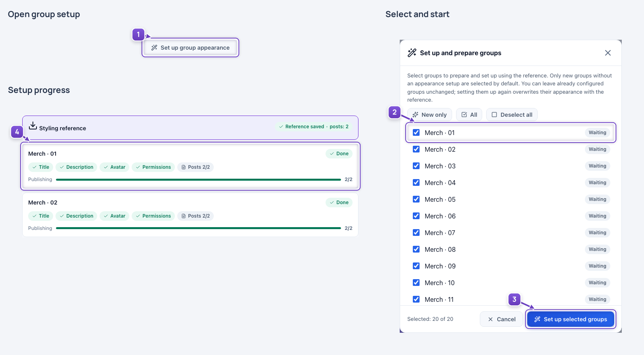
Task: Open the Merch · 02 progress card title
Action: pos(43,203)
